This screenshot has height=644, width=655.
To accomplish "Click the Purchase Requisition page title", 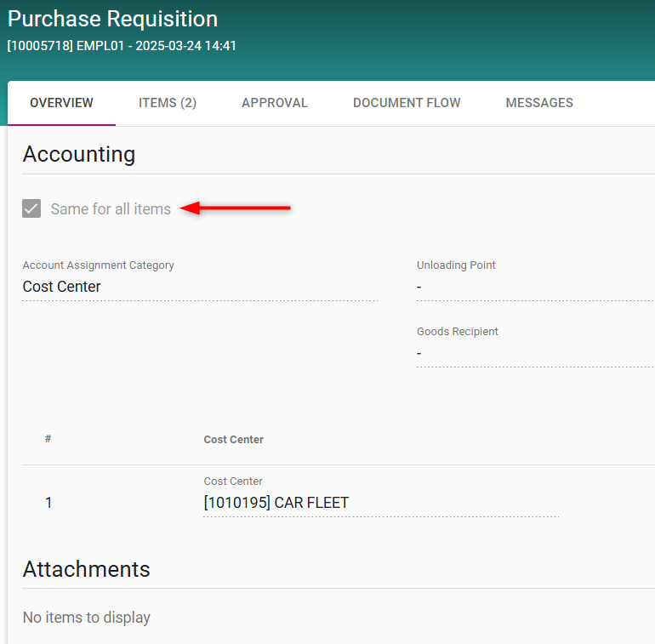I will [112, 19].
